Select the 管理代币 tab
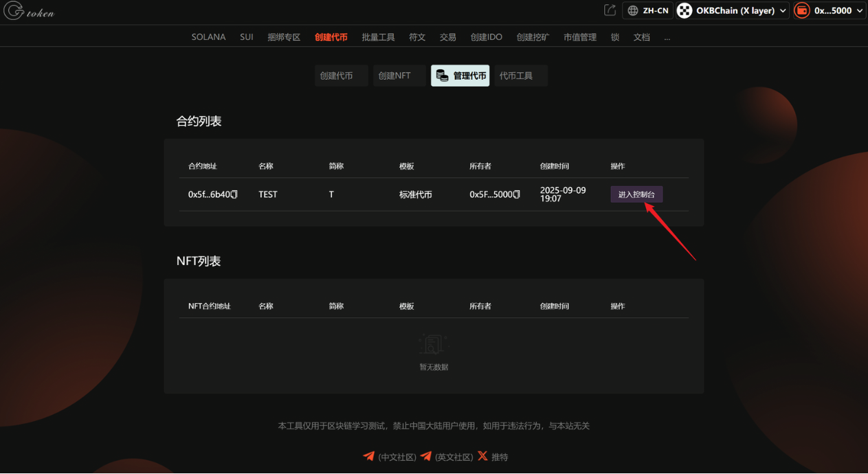868x474 pixels. pyautogui.click(x=460, y=76)
